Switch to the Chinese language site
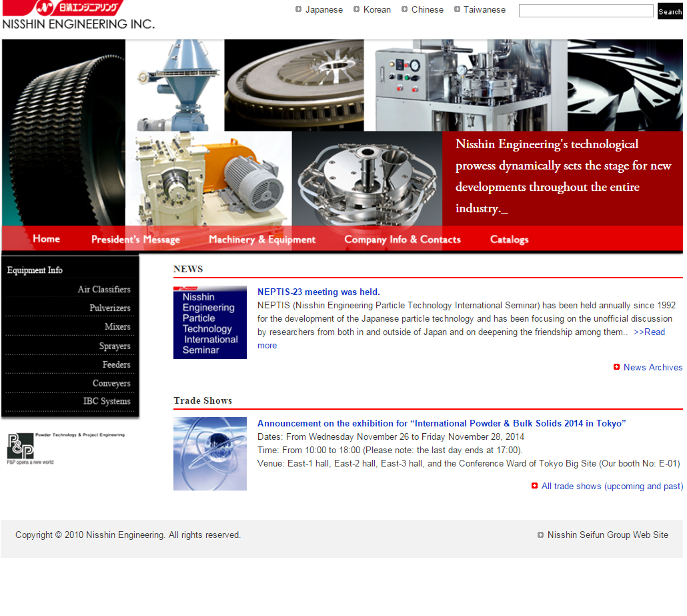The image size is (687, 616). click(427, 9)
